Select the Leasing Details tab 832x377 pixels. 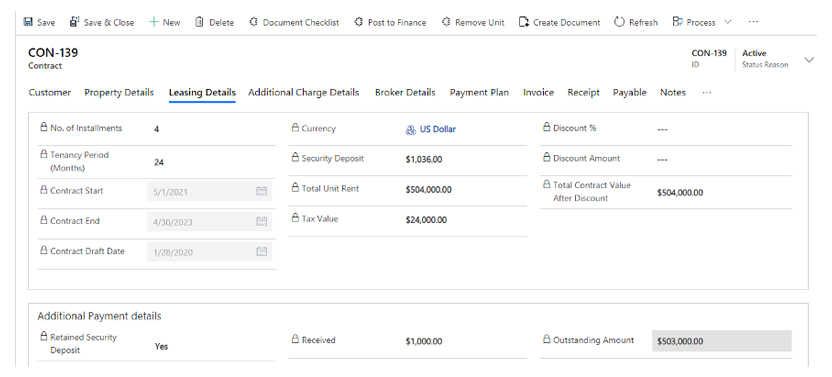pyautogui.click(x=202, y=92)
